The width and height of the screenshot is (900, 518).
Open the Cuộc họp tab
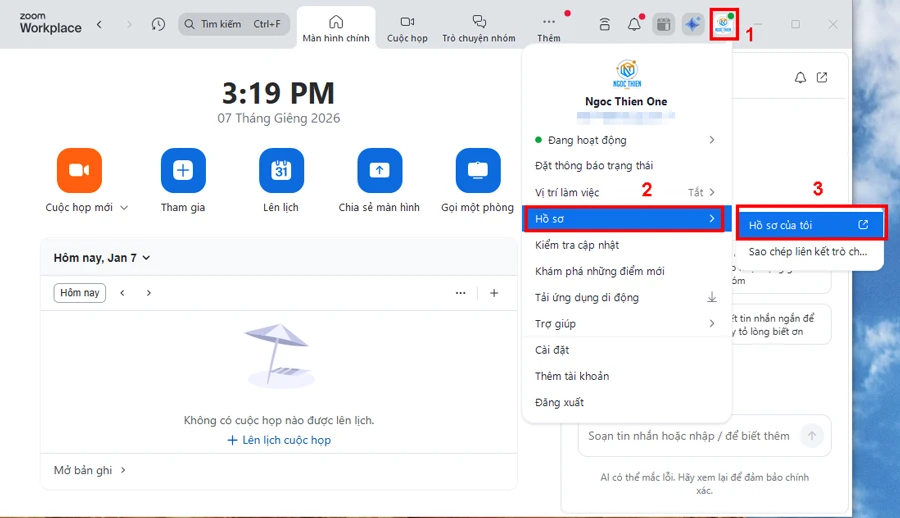click(x=407, y=29)
